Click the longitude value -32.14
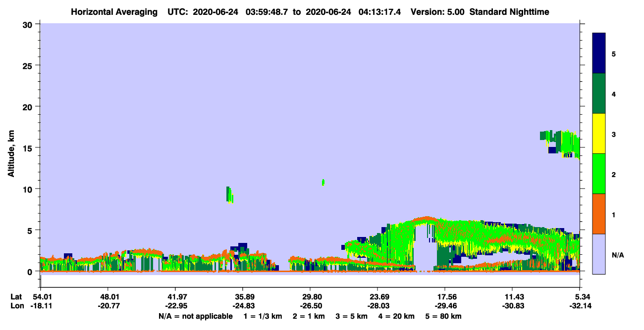The image size is (644, 330). [x=580, y=306]
